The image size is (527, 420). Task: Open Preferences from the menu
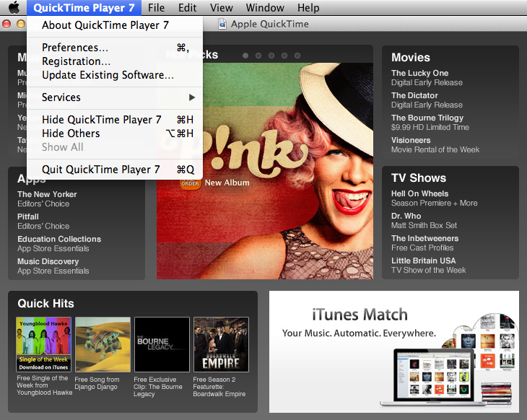click(115, 48)
